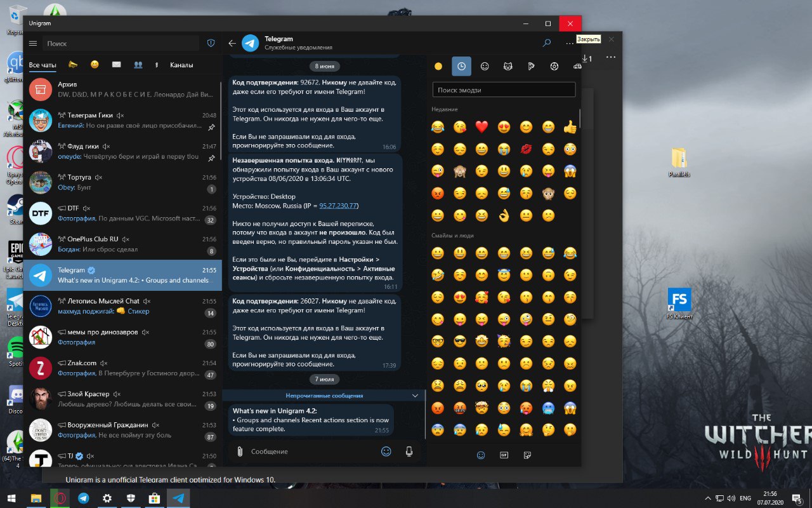812x508 pixels.
Task: Switch to the Каналы folder tab
Action: point(181,65)
